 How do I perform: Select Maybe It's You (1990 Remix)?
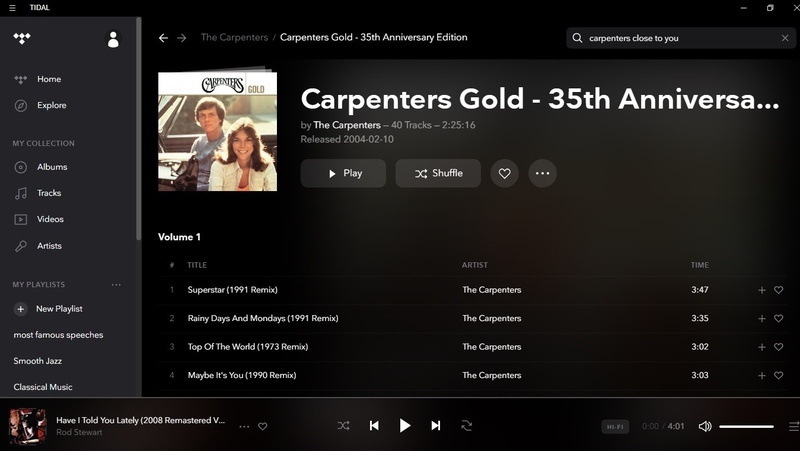pyautogui.click(x=242, y=375)
